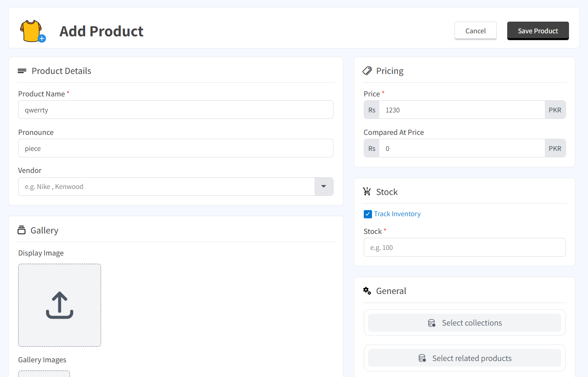
Task: Click the Cancel button
Action: pos(475,31)
